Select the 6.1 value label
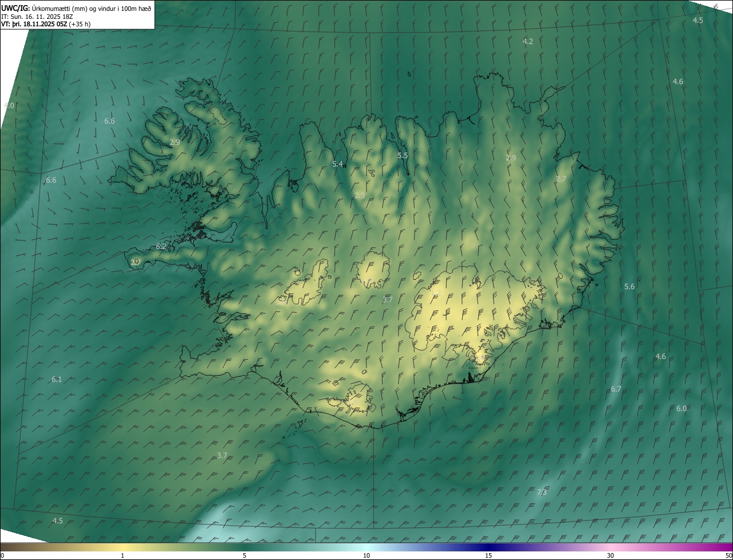Screen dimensions: 733x560 [57, 380]
